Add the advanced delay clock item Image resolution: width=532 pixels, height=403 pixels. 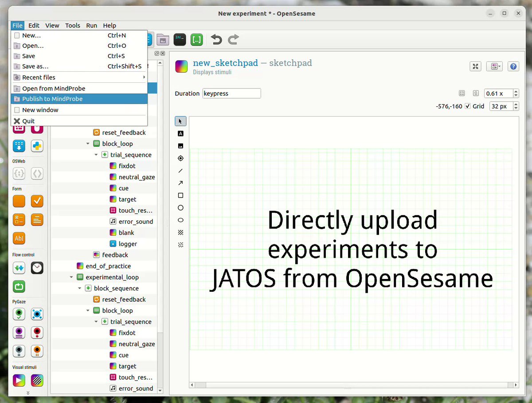(x=37, y=267)
